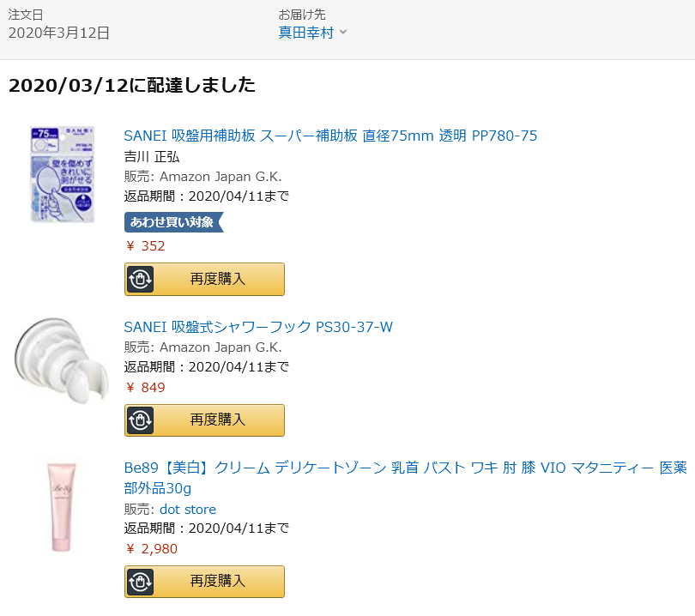Open the Be89【美白】クリーム product link
695x616 pixels.
coord(405,468)
